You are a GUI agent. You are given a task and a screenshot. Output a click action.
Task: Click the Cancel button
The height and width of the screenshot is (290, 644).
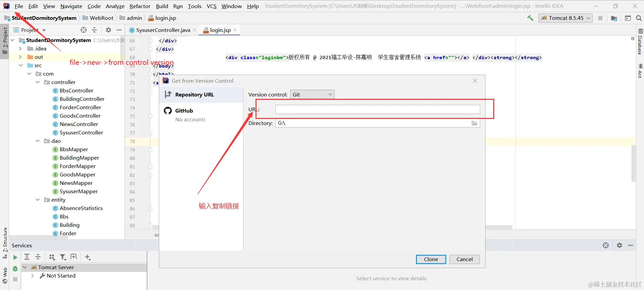click(464, 259)
